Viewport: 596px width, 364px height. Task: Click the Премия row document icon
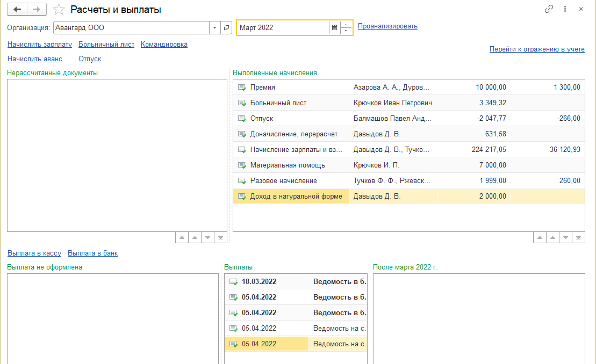242,88
